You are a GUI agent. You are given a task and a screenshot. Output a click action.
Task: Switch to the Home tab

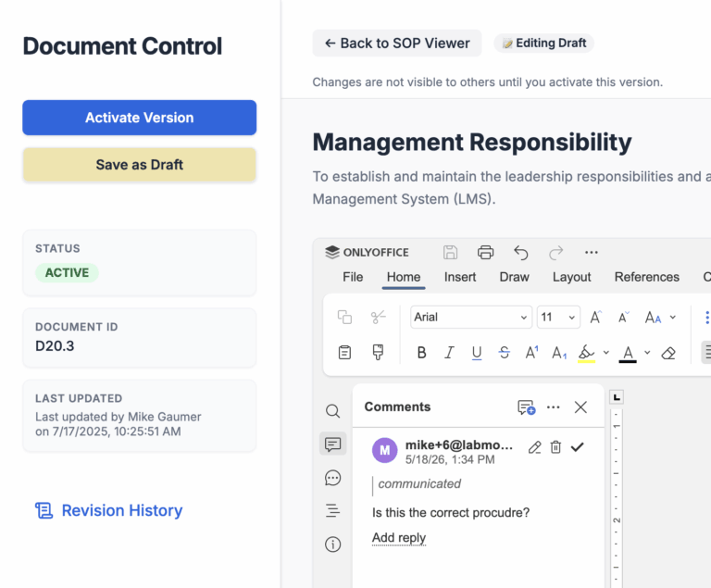tap(404, 277)
